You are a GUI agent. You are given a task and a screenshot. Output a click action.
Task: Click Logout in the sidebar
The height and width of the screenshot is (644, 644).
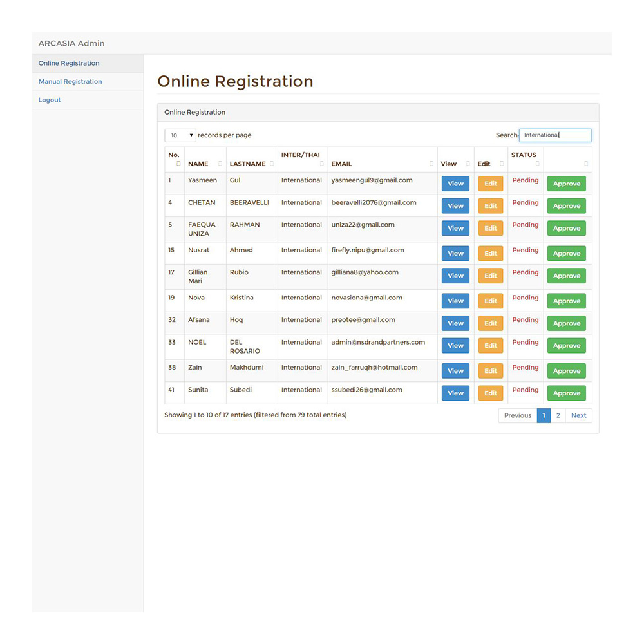coord(50,100)
